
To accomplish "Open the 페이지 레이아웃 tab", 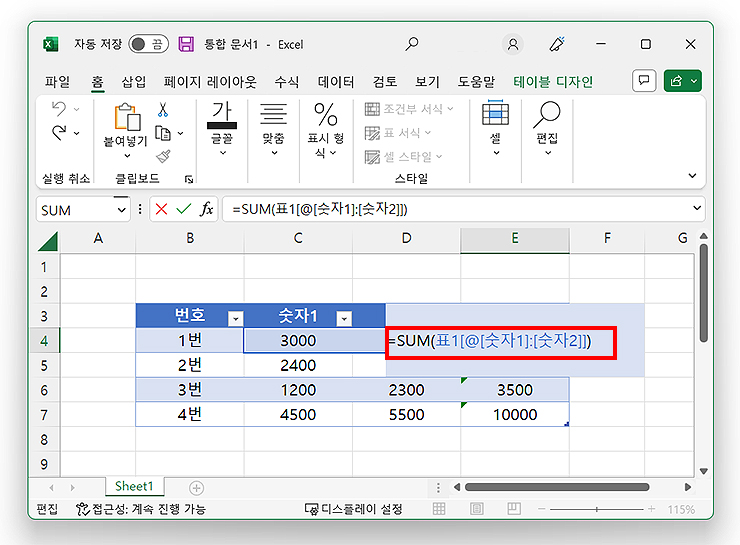I will coord(210,82).
